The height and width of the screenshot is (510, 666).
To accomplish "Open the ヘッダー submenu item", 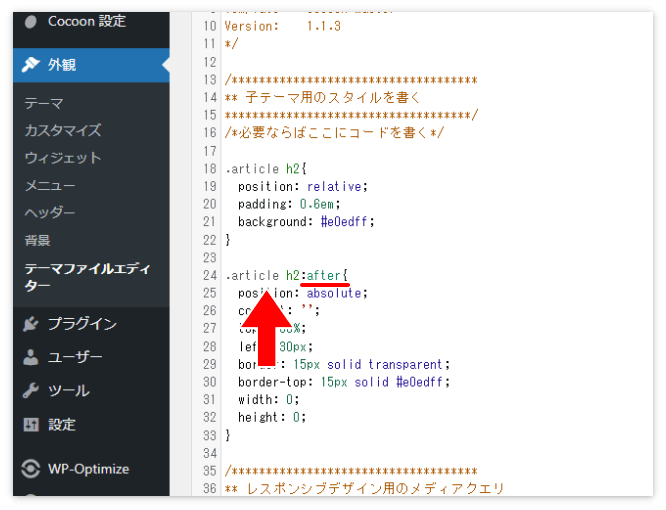I will tap(50, 212).
